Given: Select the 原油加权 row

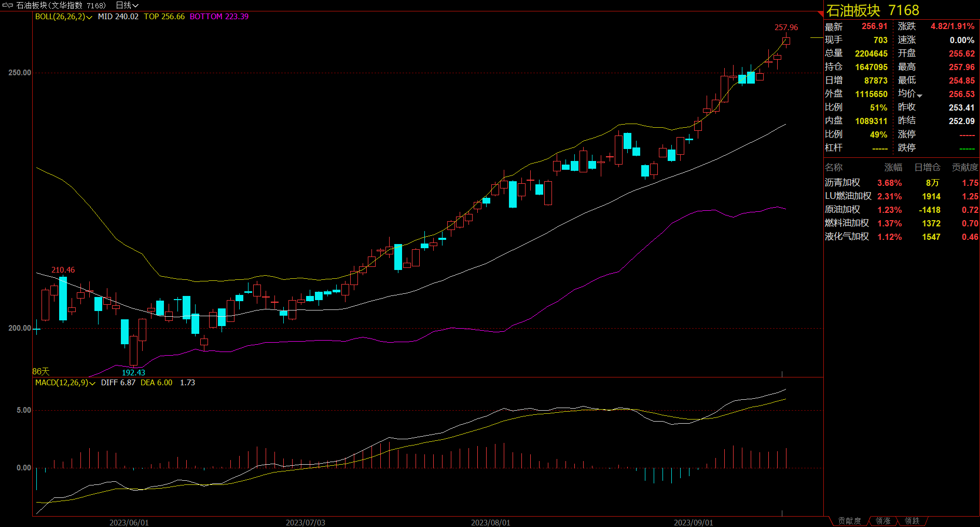Looking at the screenshot, I should (x=902, y=210).
